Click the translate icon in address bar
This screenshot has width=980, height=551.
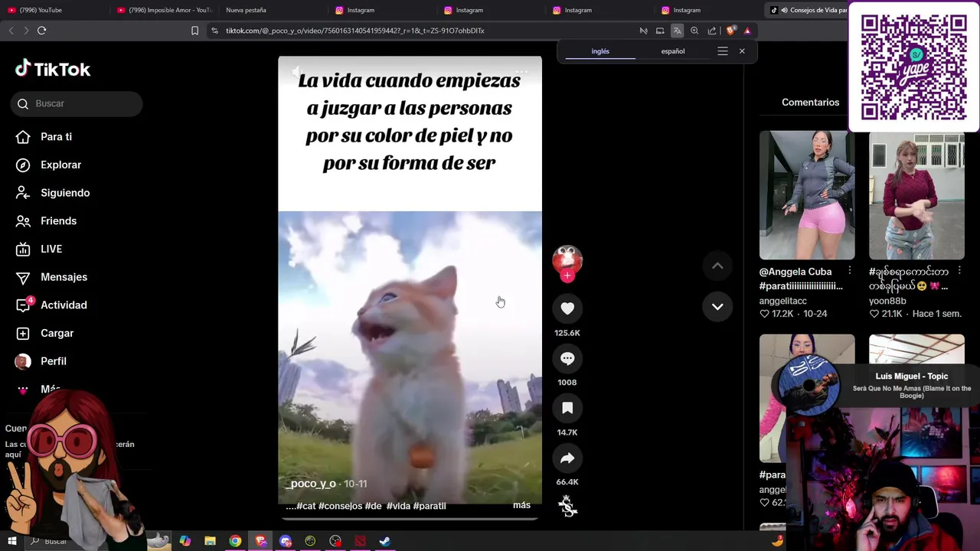click(677, 31)
